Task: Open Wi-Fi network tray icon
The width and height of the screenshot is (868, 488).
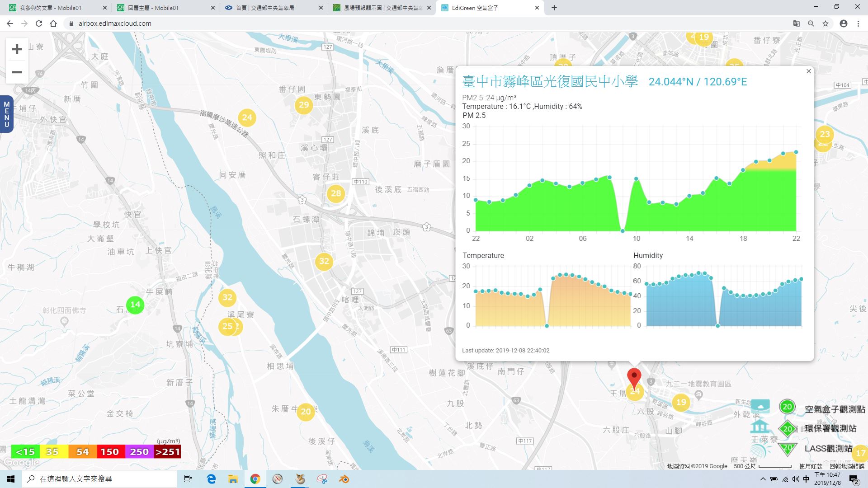Action: point(785,479)
